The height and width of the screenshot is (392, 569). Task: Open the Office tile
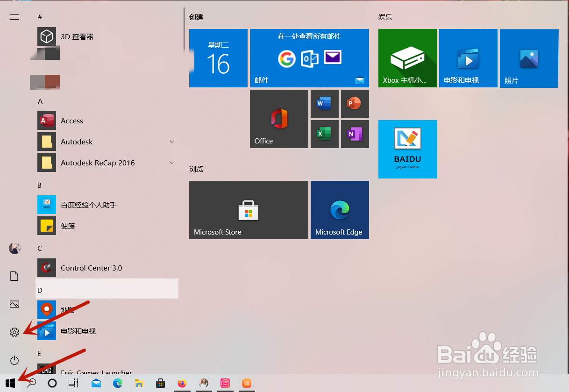pyautogui.click(x=279, y=119)
